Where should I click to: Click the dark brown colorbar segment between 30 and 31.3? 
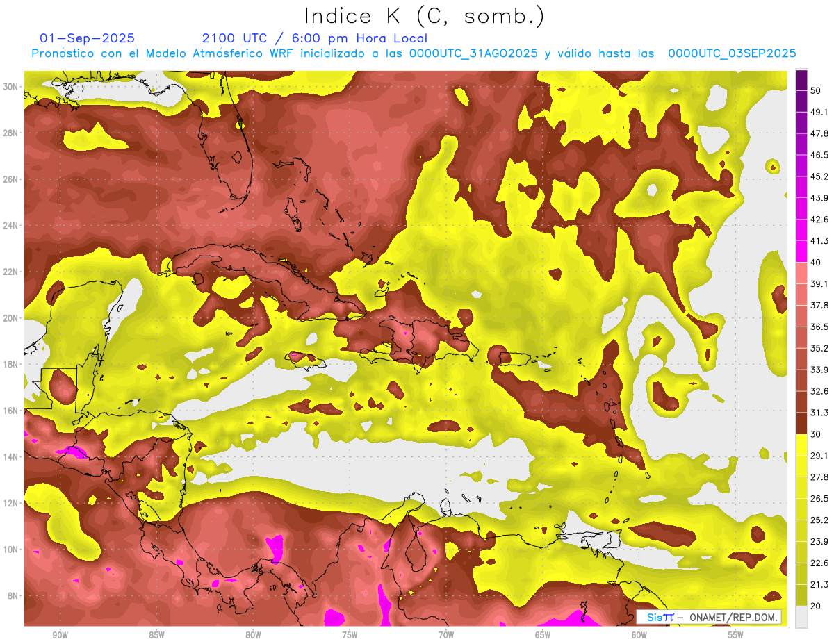click(801, 424)
